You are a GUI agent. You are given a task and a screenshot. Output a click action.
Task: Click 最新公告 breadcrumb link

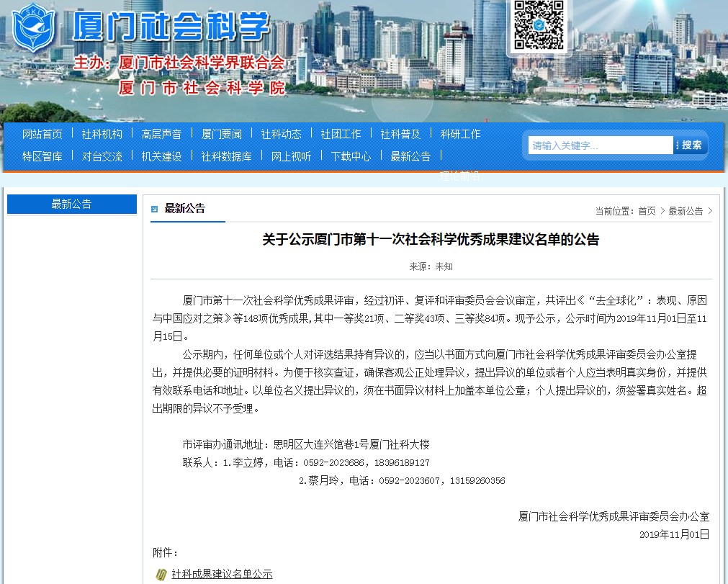click(686, 211)
